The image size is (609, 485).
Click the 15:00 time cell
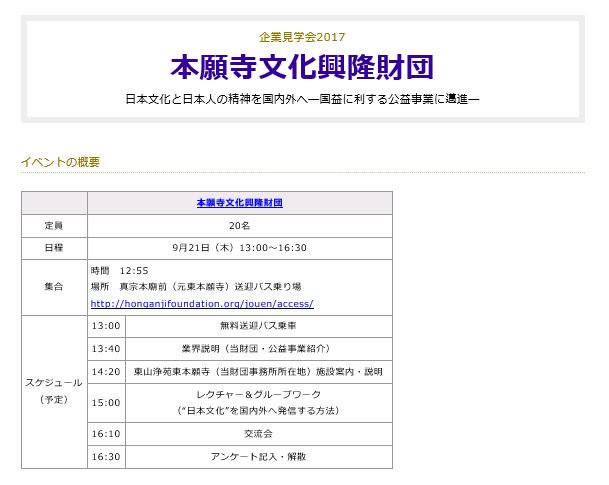pyautogui.click(x=106, y=403)
